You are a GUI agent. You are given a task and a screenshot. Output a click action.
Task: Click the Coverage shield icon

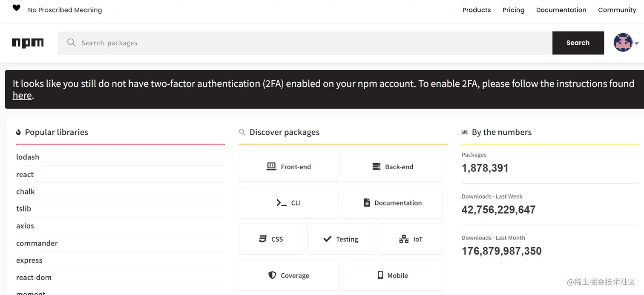[x=272, y=275]
